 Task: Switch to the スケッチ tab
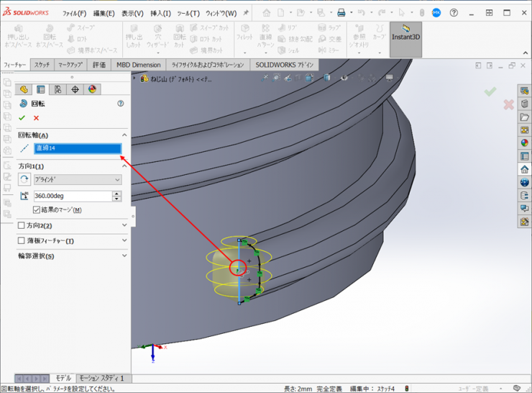[42, 65]
